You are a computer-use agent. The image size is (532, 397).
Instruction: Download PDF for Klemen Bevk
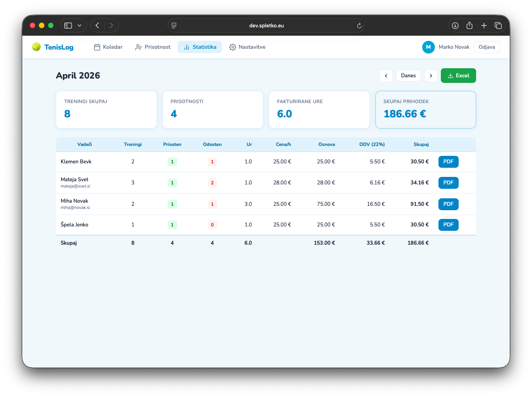448,162
